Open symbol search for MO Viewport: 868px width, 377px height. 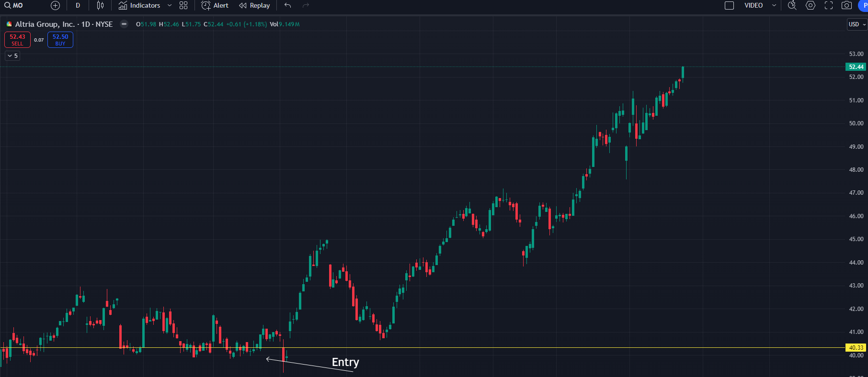[14, 5]
